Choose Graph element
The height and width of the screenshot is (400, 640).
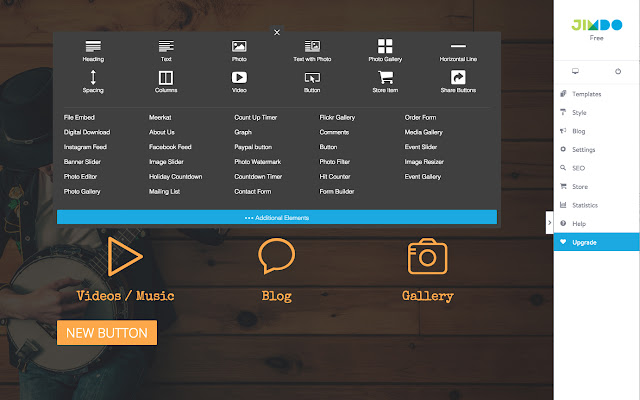(x=243, y=132)
